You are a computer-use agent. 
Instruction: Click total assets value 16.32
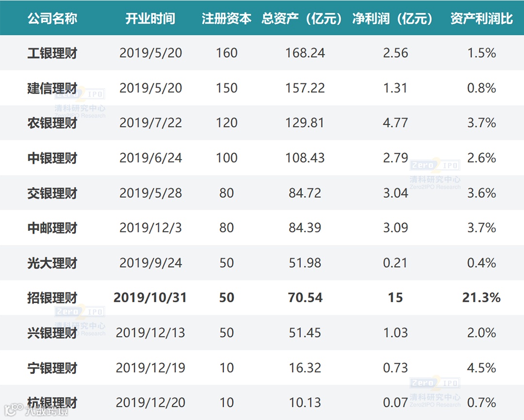click(x=305, y=368)
